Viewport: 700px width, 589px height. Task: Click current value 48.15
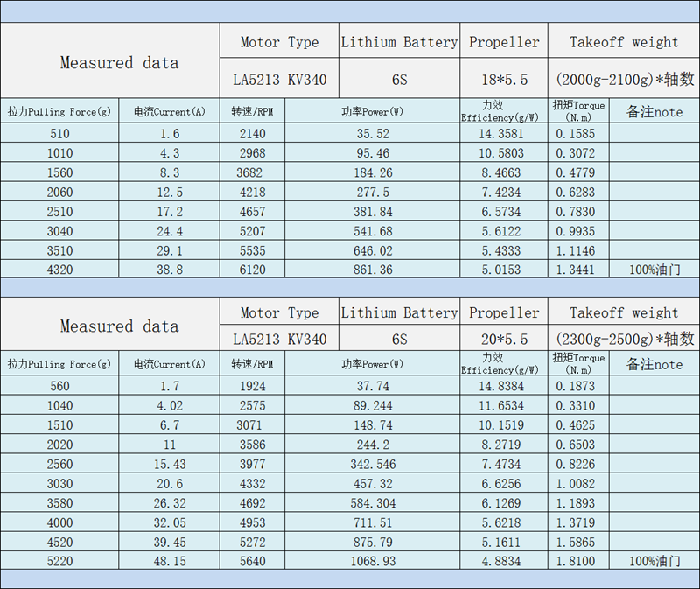click(x=170, y=561)
